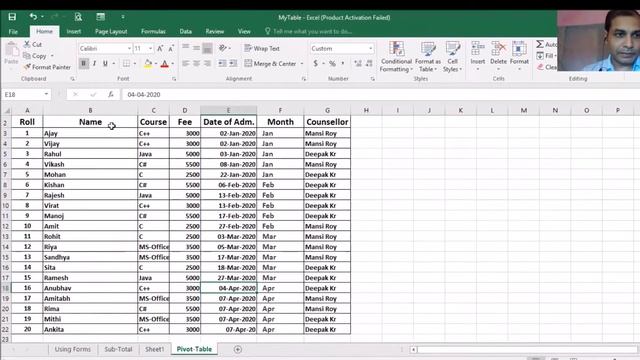
Task: Open the Using Forms sheet tab
Action: click(x=73, y=349)
